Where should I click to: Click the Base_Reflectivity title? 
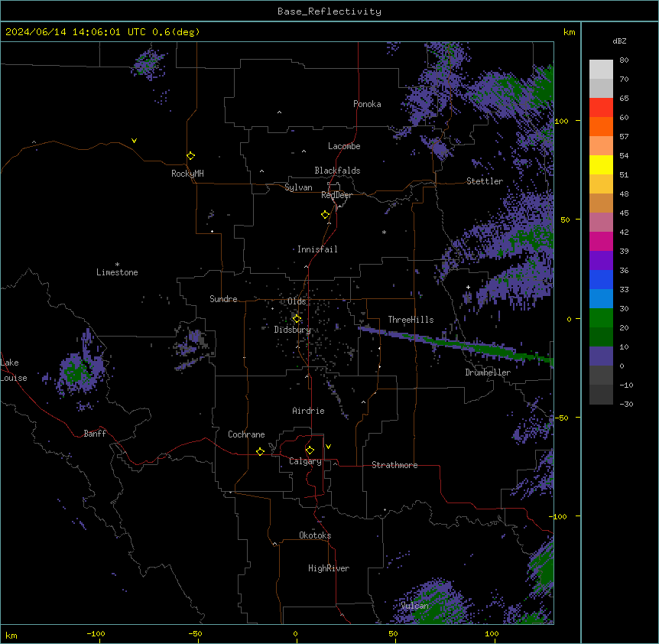coord(329,11)
